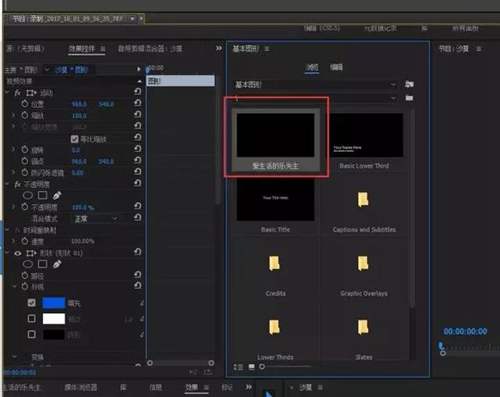
Task: Open the white stroke color swatch
Action: pos(54,319)
